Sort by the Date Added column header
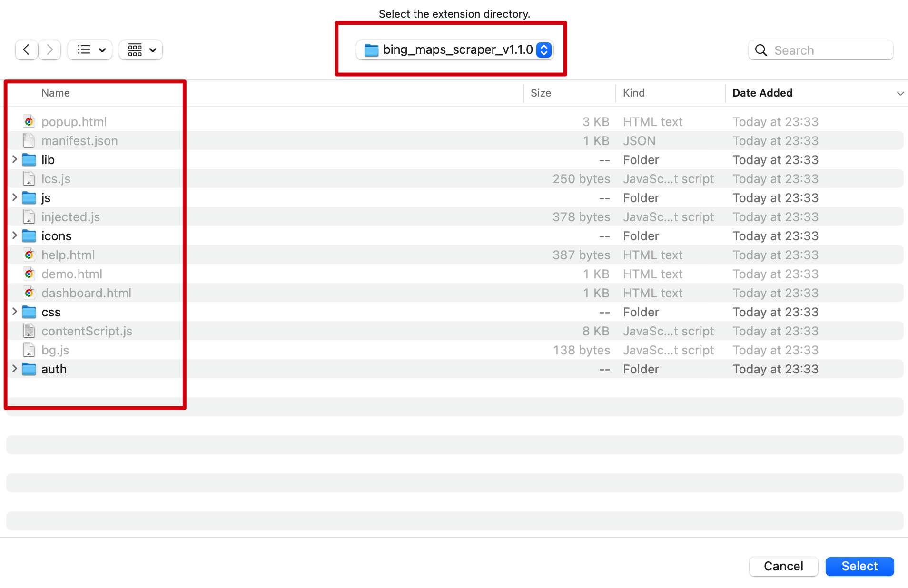This screenshot has width=908, height=588. [762, 93]
